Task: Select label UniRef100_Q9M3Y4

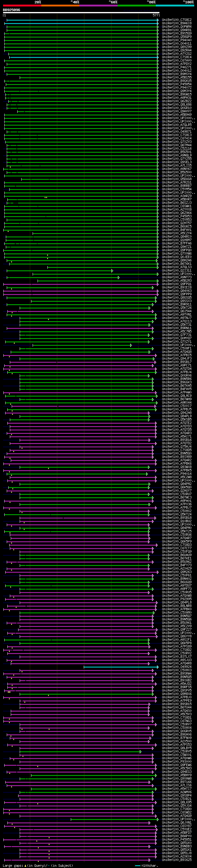Action: click(177, 91)
